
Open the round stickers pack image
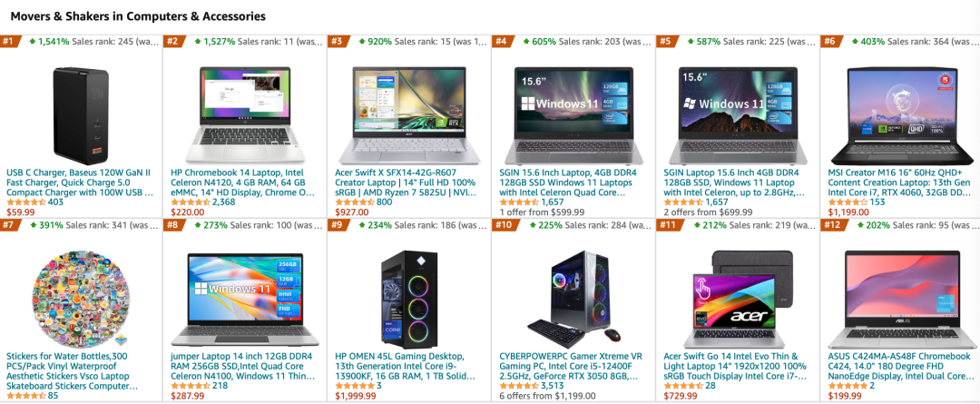(80, 298)
